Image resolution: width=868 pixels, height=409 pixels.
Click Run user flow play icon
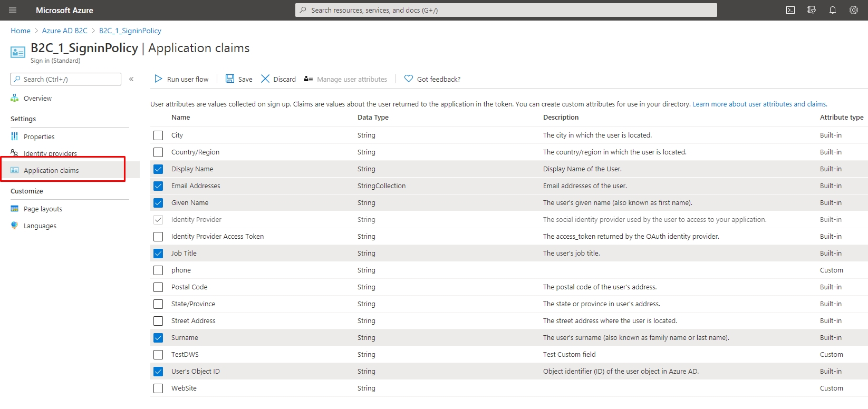tap(158, 79)
